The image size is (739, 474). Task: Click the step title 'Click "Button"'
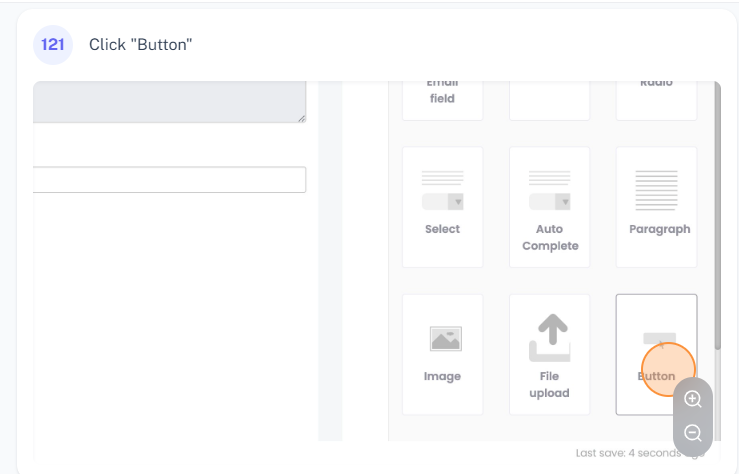[140, 45]
